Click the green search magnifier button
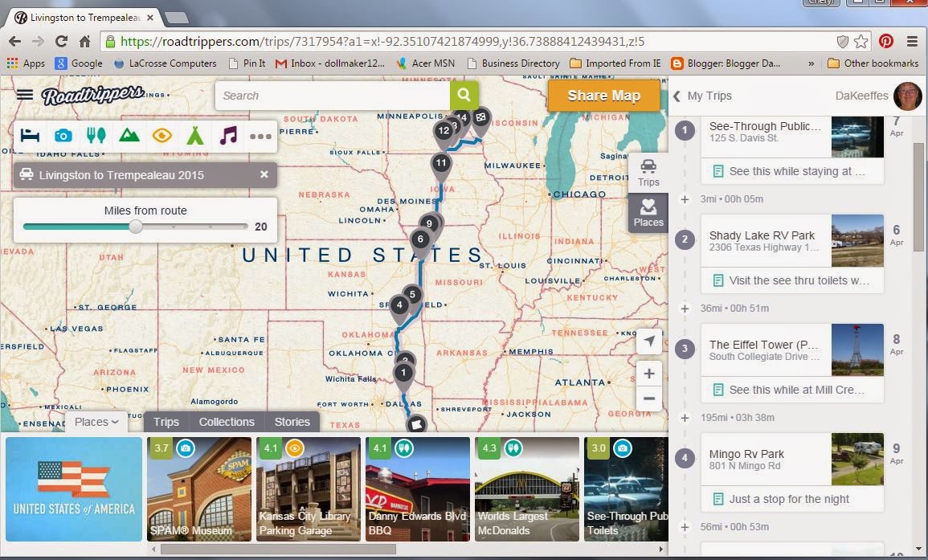The height and width of the screenshot is (560, 928). point(464,96)
